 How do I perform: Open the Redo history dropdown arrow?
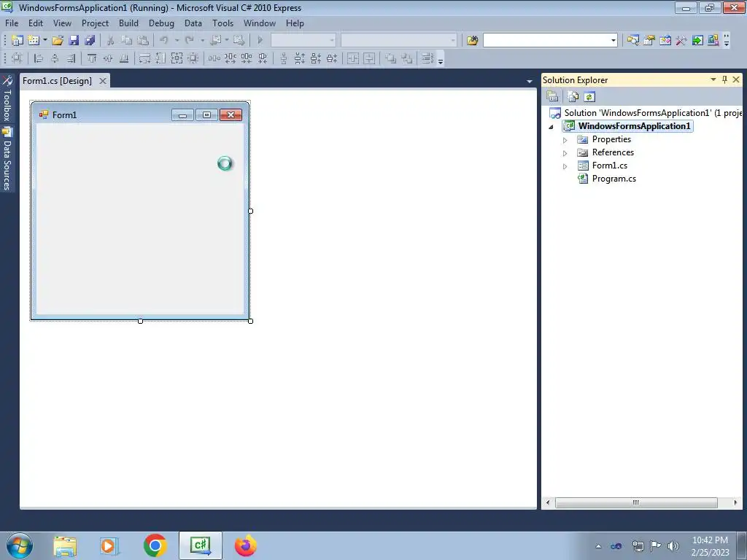pos(202,41)
